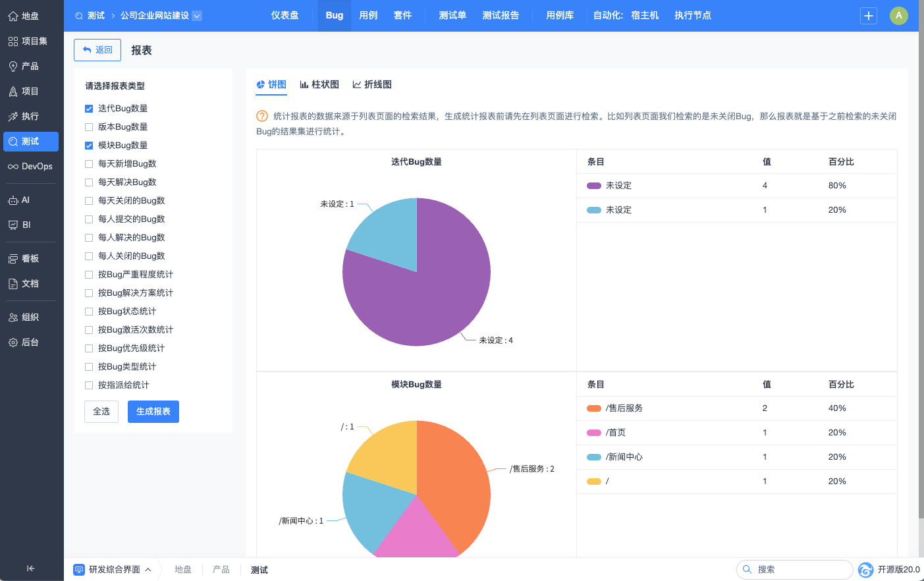
Task: Click the 测试 search icon in header breadcrumb
Action: coord(79,15)
